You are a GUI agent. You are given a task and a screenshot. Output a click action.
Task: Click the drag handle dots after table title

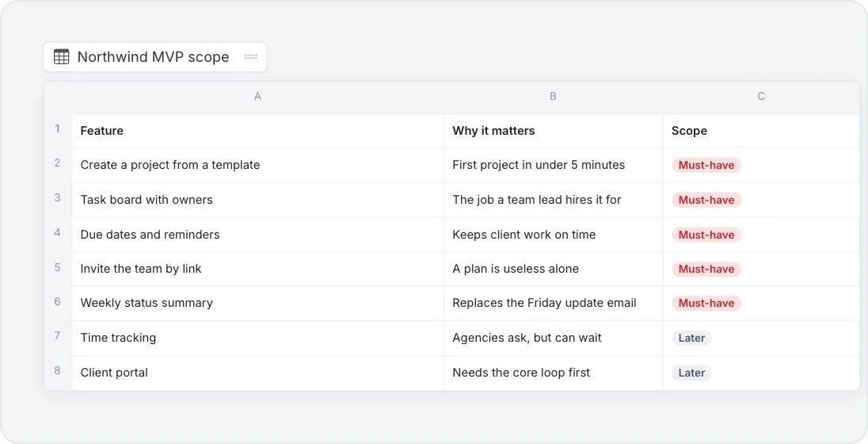coord(251,56)
